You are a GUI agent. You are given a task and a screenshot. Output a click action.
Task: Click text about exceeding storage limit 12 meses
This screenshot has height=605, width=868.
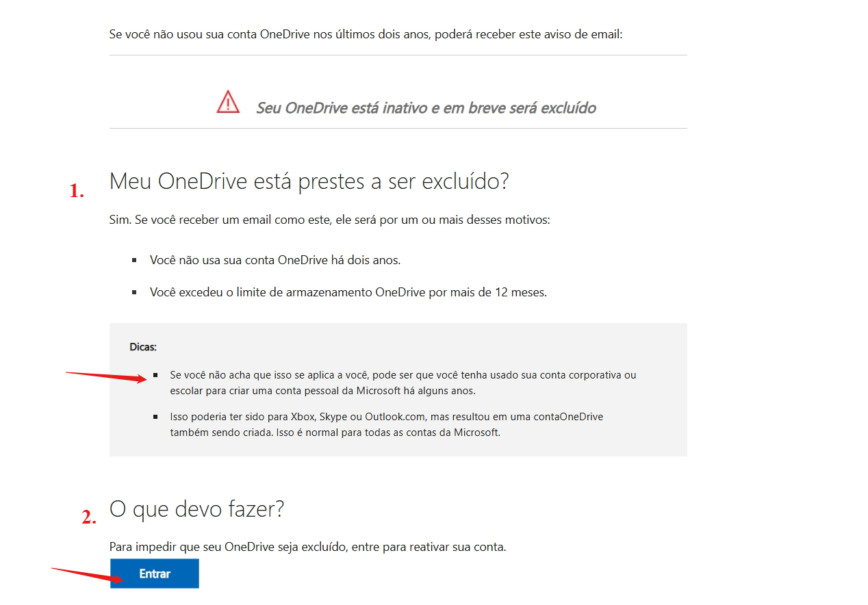[x=348, y=292]
